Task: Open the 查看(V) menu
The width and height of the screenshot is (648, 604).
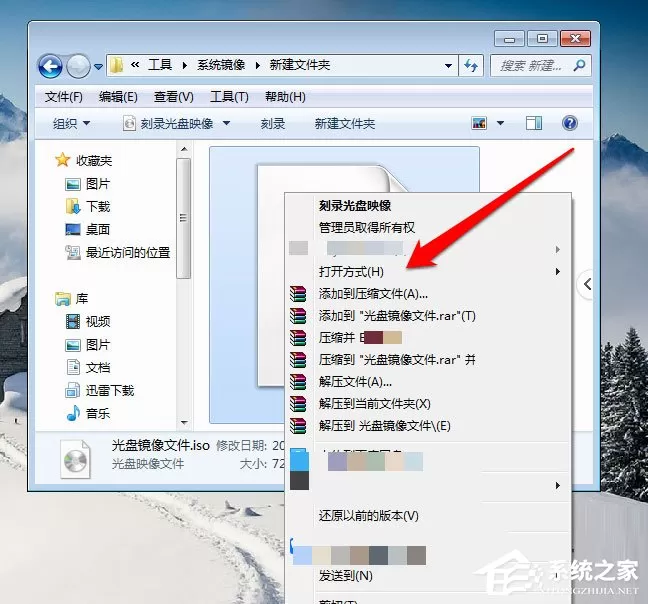Action: (174, 97)
